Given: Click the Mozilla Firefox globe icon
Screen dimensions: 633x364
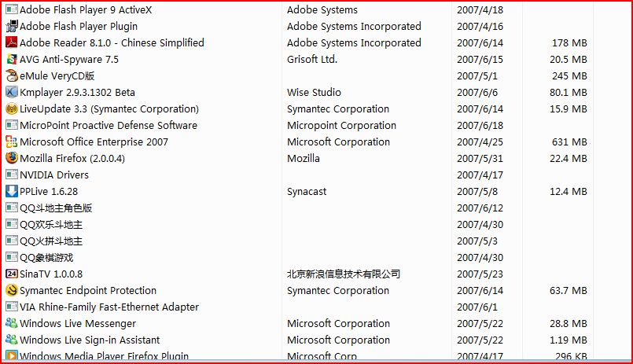Looking at the screenshot, I should (11, 158).
